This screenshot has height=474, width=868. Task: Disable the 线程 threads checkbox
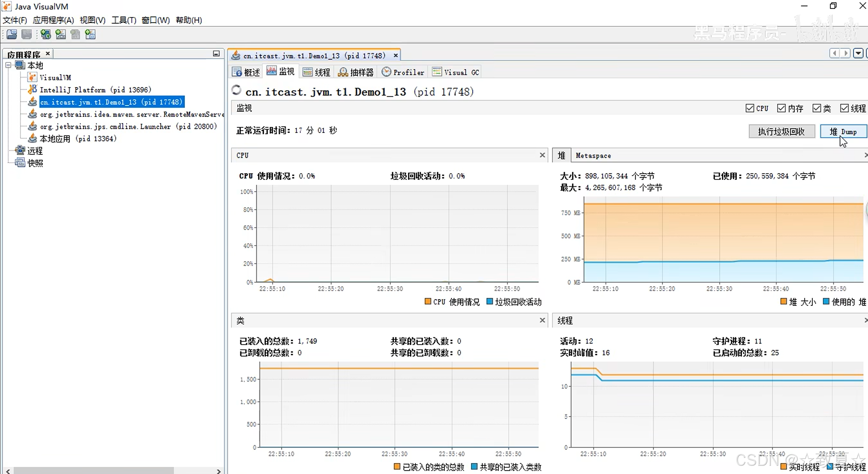tap(844, 108)
